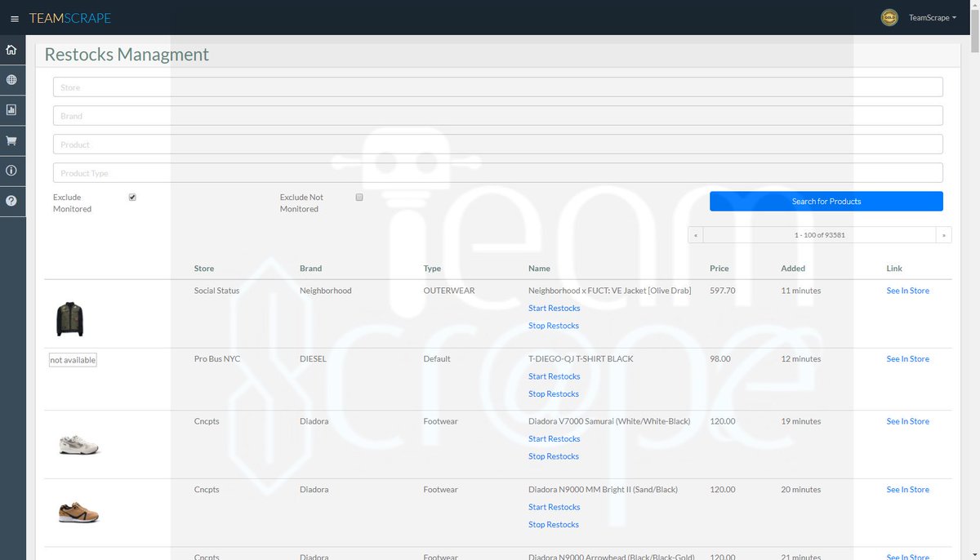Click the Link column header

[x=894, y=269]
